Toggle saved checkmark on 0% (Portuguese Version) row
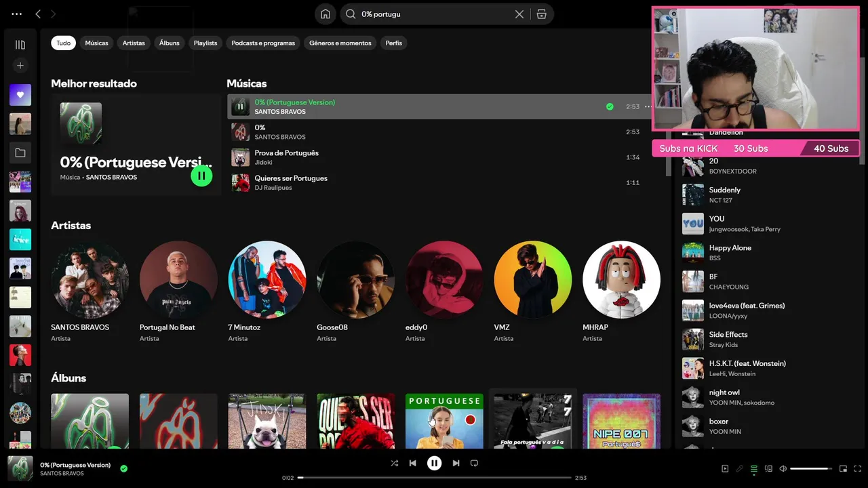Viewport: 868px width, 488px height. [610, 106]
